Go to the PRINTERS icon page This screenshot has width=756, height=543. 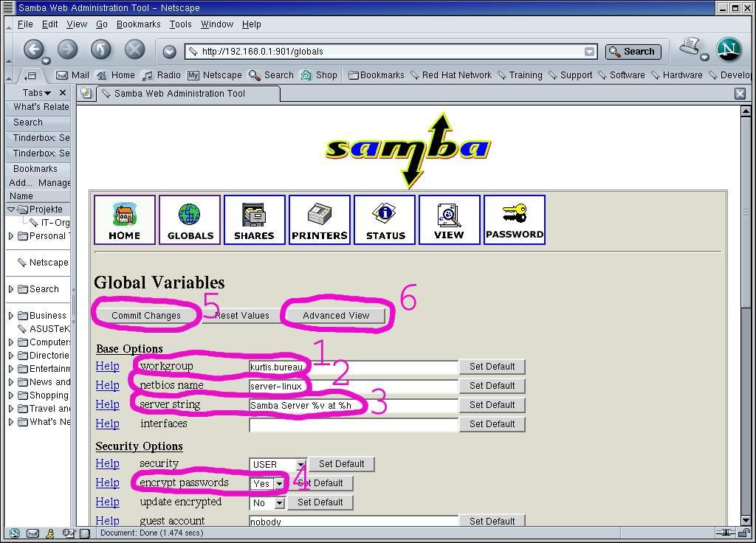click(319, 219)
